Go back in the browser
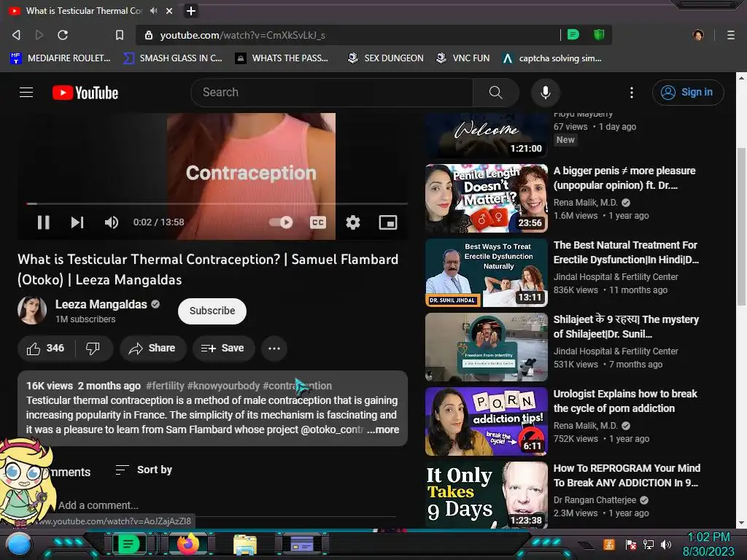 16,35
